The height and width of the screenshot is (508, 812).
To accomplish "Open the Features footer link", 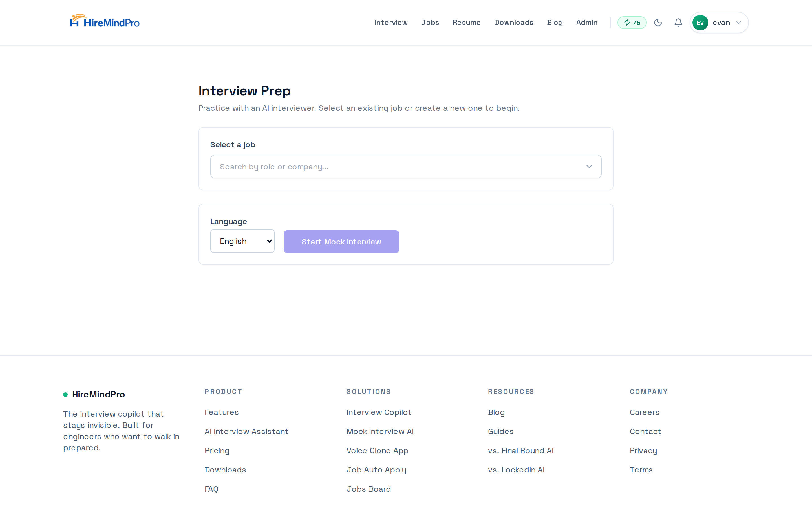I will coord(221,412).
